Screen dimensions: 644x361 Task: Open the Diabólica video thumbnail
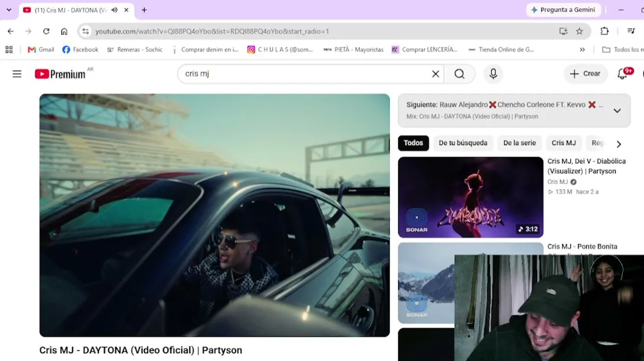pyautogui.click(x=470, y=197)
